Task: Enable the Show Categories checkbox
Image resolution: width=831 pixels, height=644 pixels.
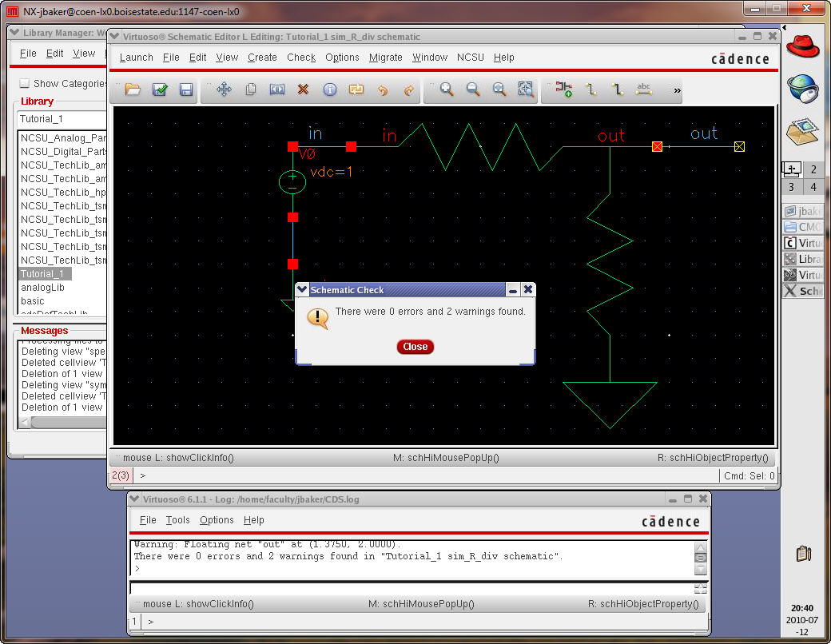Action: coord(25,83)
